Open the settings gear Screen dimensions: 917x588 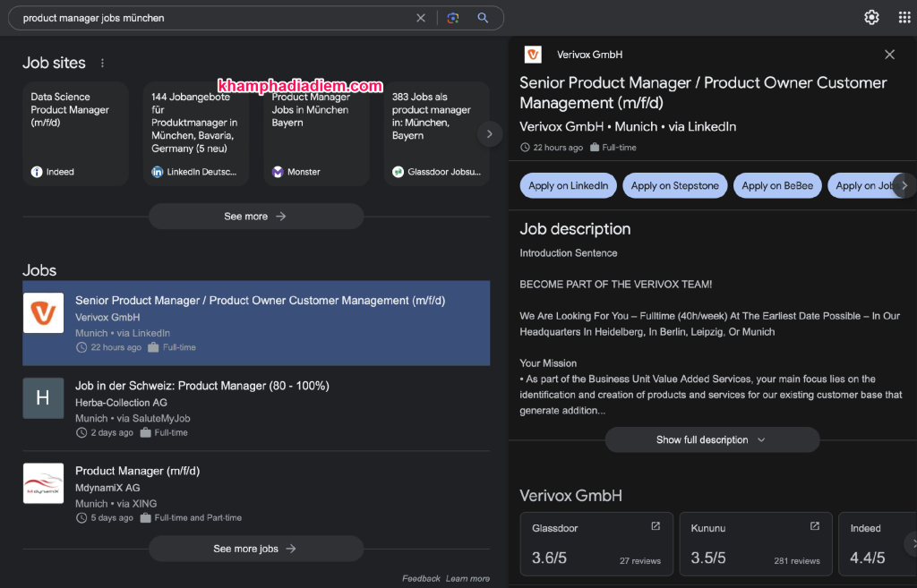click(x=871, y=18)
